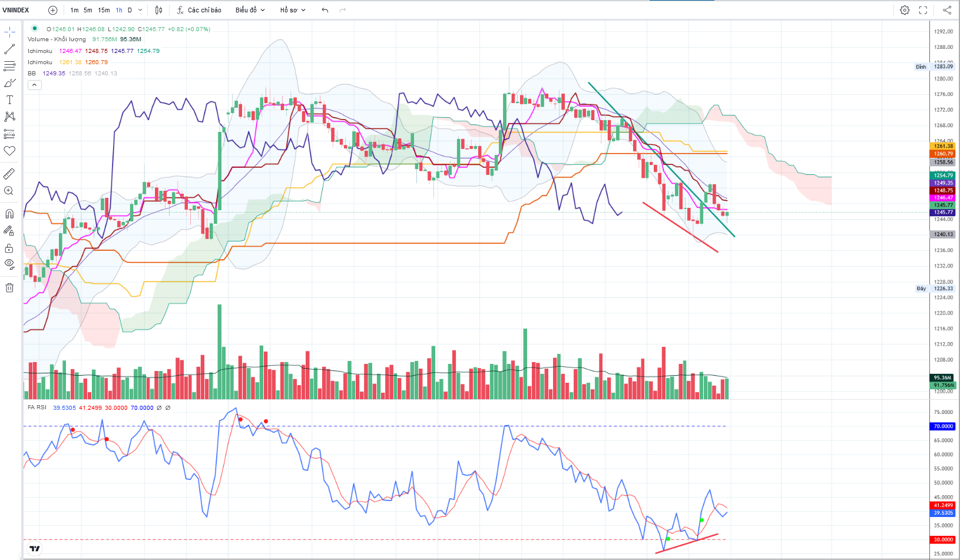
Task: Click the teal 1254.79 price tag
Action: 943,175
